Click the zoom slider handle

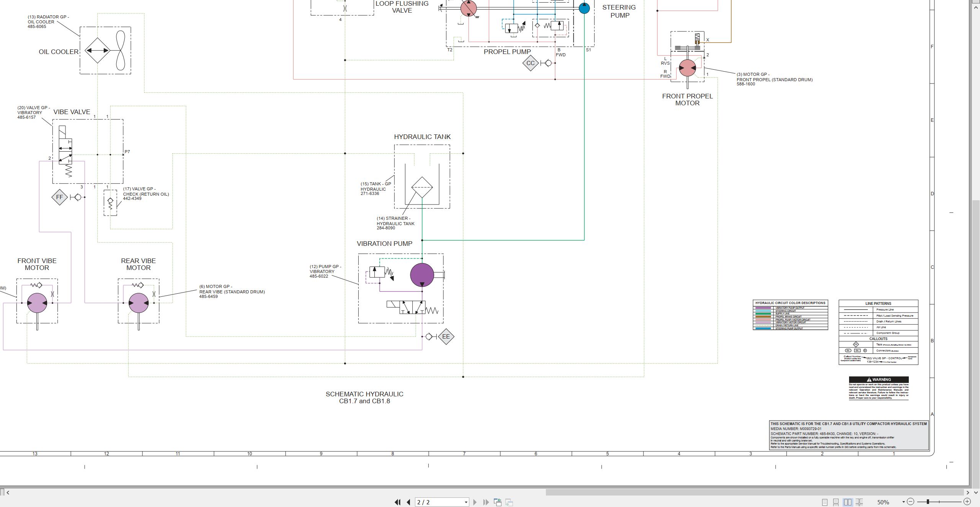928,502
